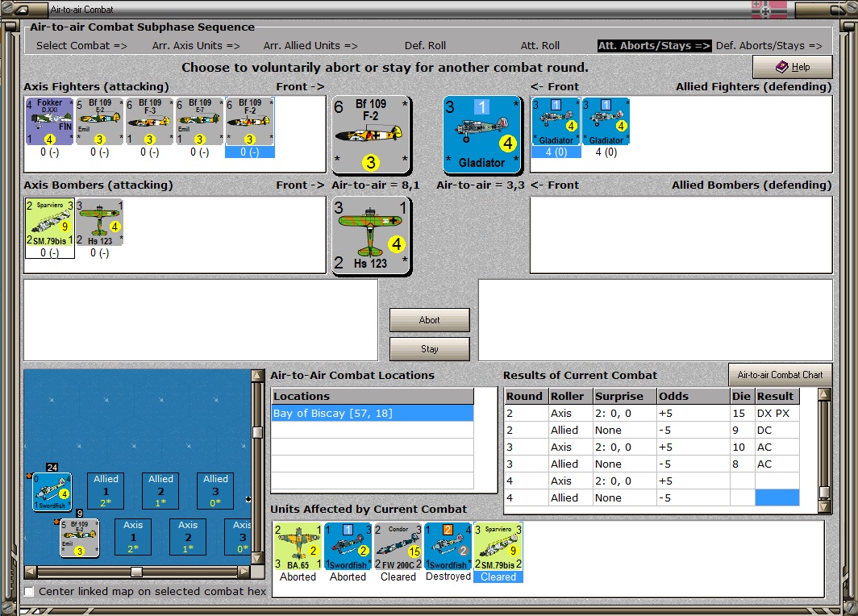The width and height of the screenshot is (858, 616).
Task: Click the Att. Aborts/Stays subphase label
Action: pyautogui.click(x=654, y=46)
